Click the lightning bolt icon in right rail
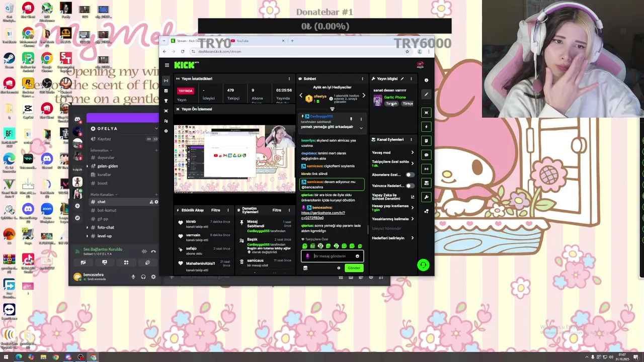644x362 pixels. 426,127
